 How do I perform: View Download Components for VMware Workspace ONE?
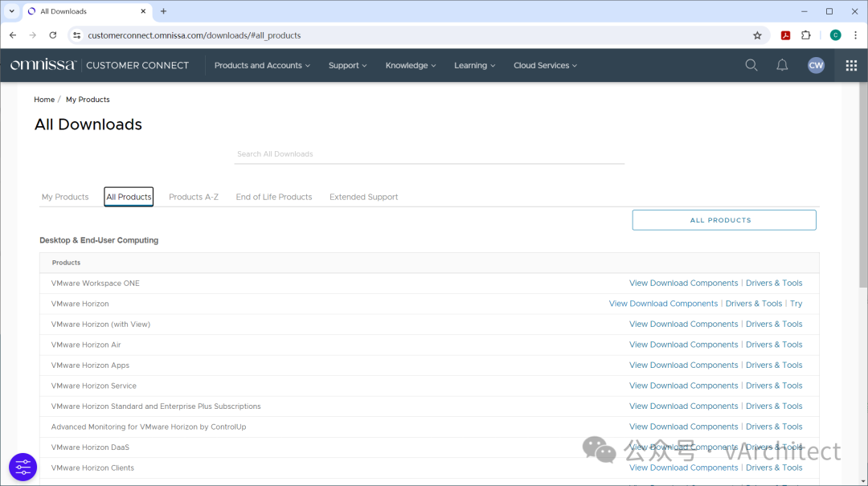[x=684, y=283]
